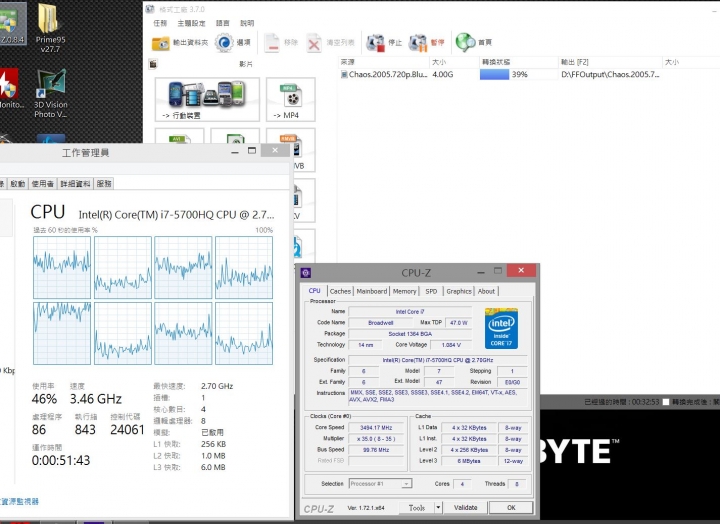Click the first CPU core usage graph
Image resolution: width=720 pixels, height=524 pixels.
tap(62, 267)
